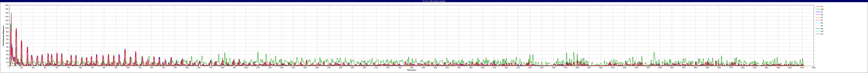Click the 1400 label on the y-axis
Image resolution: width=868 pixels, height=73 pixels.
point(7,13)
